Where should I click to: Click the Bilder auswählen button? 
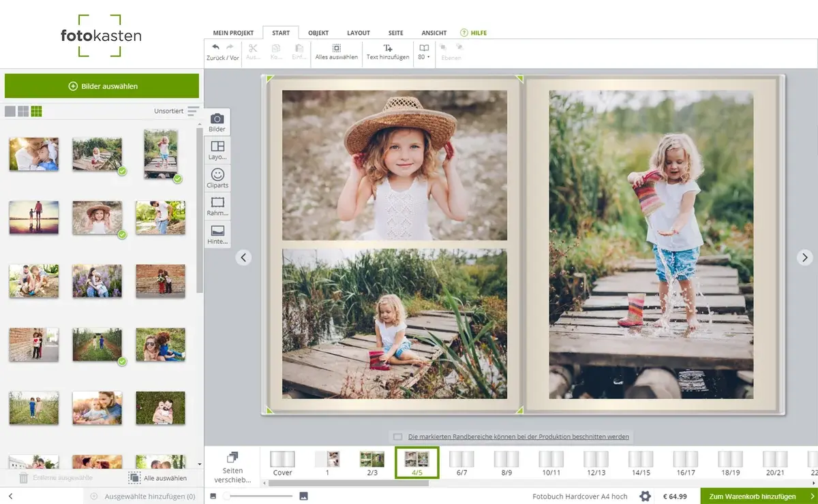pos(102,86)
